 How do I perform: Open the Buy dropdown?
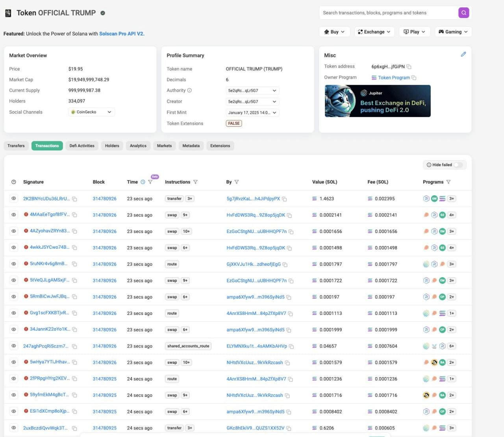[x=334, y=32]
